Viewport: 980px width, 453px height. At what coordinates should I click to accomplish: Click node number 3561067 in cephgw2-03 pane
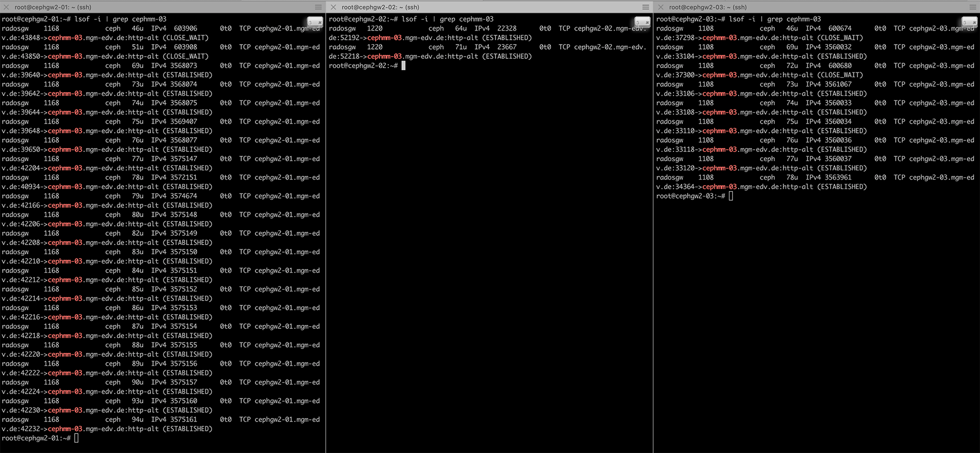point(838,84)
